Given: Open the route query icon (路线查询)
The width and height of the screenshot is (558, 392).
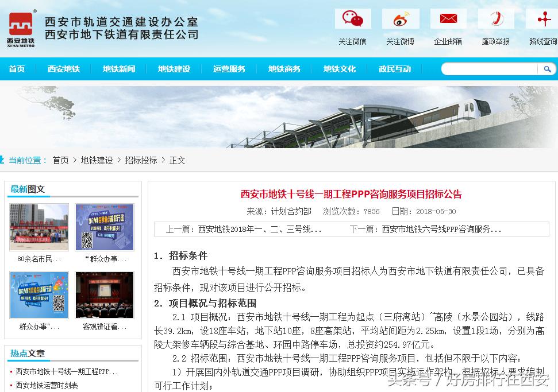Looking at the screenshot, I should click(542, 20).
